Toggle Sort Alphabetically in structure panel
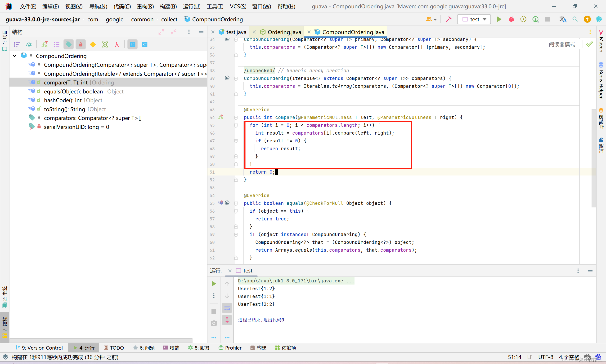The height and width of the screenshot is (364, 606). click(29, 44)
